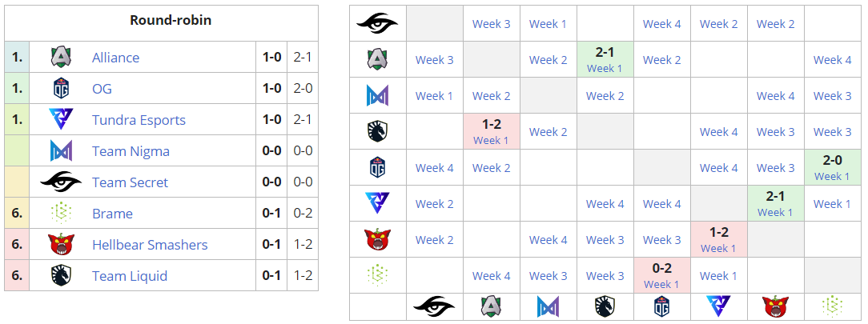
Task: Click the Team Nigma logo in the standings
Action: [62, 151]
